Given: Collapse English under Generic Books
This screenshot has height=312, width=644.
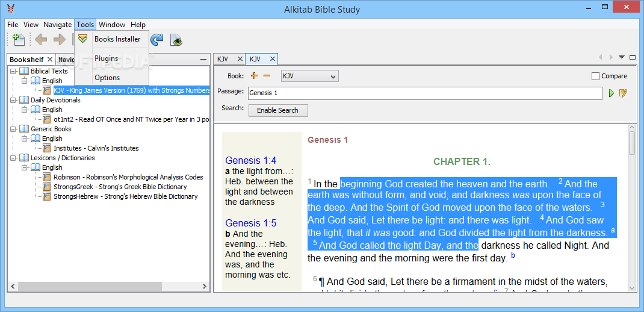Looking at the screenshot, I should [25, 139].
